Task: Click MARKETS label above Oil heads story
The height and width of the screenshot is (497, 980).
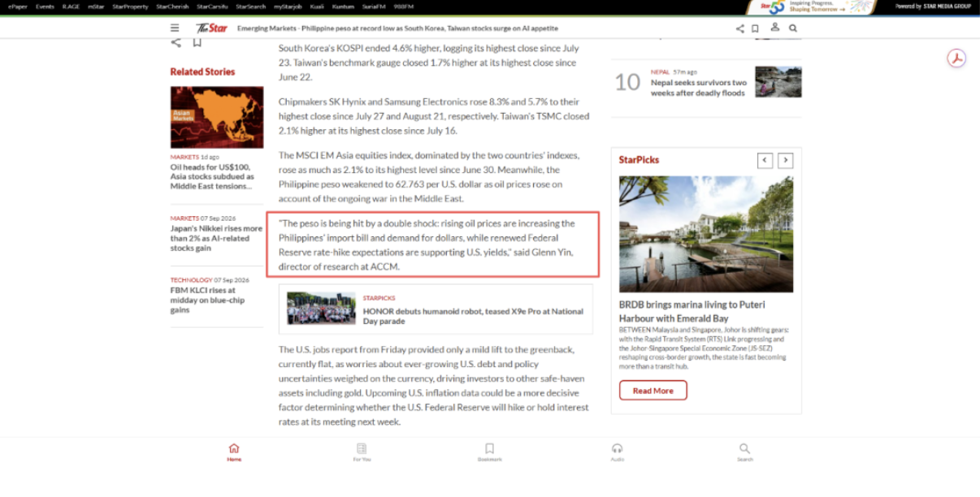Action: click(184, 157)
